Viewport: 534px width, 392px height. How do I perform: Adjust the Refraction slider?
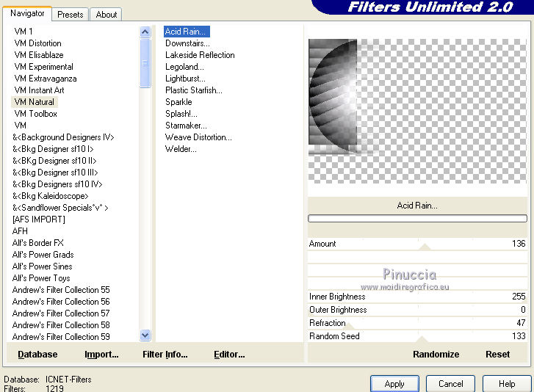click(x=417, y=323)
